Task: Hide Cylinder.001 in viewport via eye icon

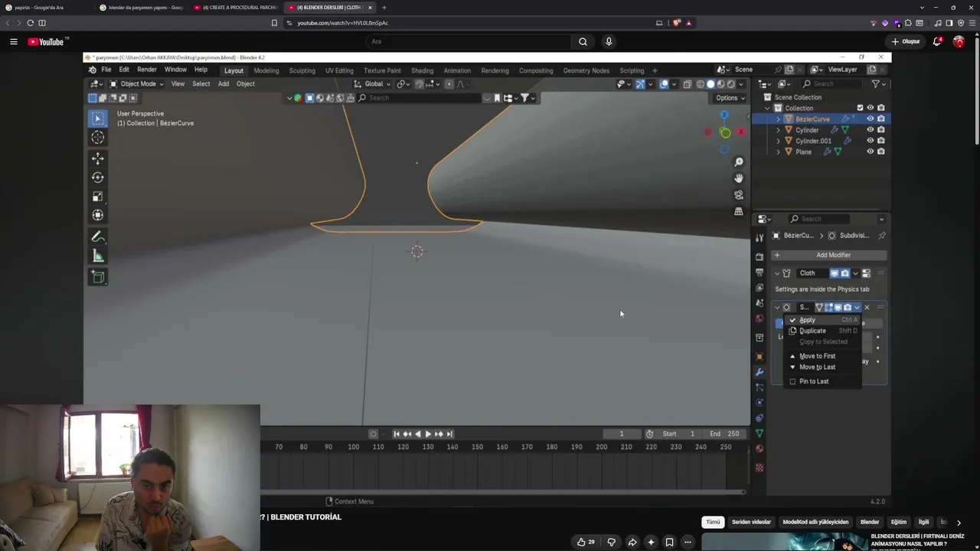Action: click(870, 141)
